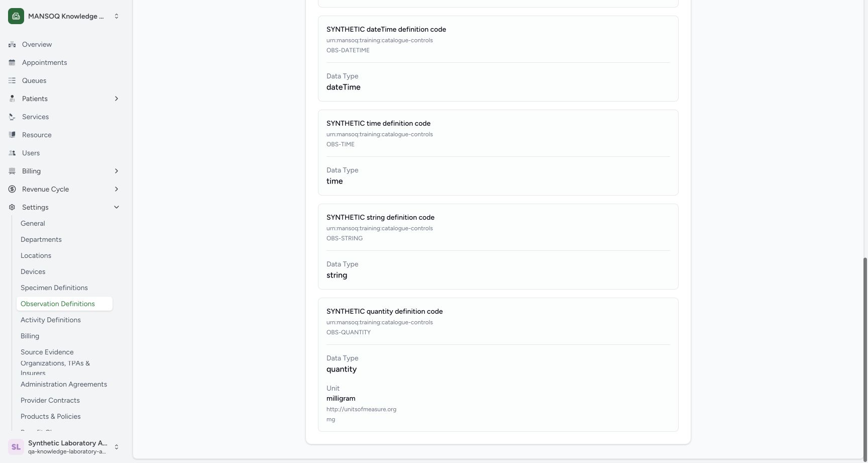The width and height of the screenshot is (868, 463).
Task: Click the SL user avatar
Action: [x=16, y=447]
